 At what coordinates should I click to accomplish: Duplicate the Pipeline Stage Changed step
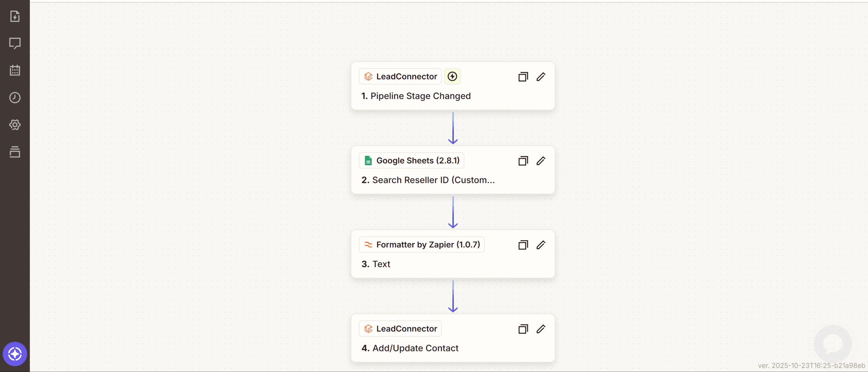[x=523, y=77]
